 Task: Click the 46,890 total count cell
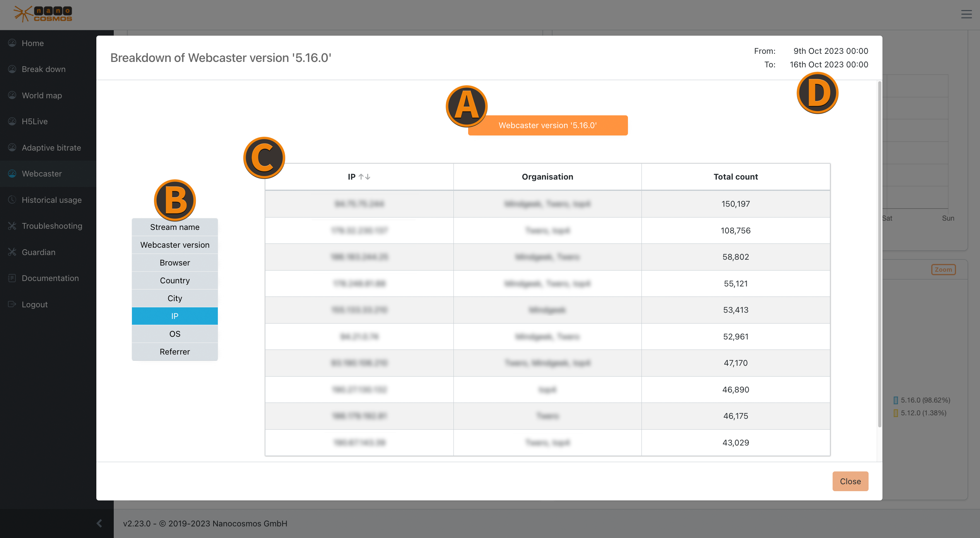(735, 390)
